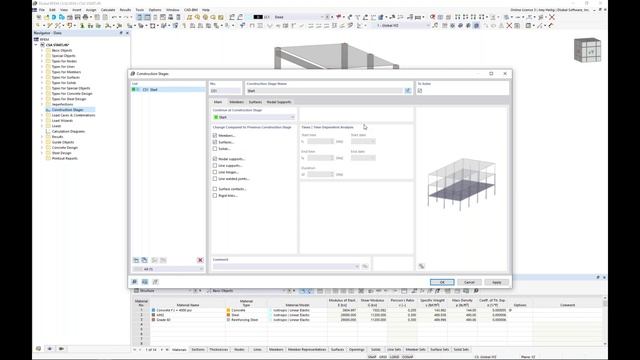Click the green stage color swatch in List
Screen dimensions: 640x360
(x=133, y=89)
